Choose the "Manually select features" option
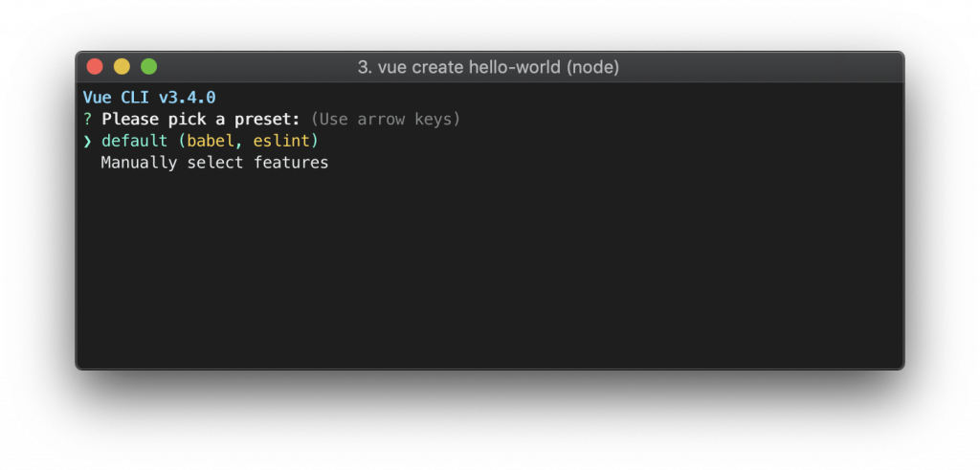The image size is (980, 470). pyautogui.click(x=214, y=163)
